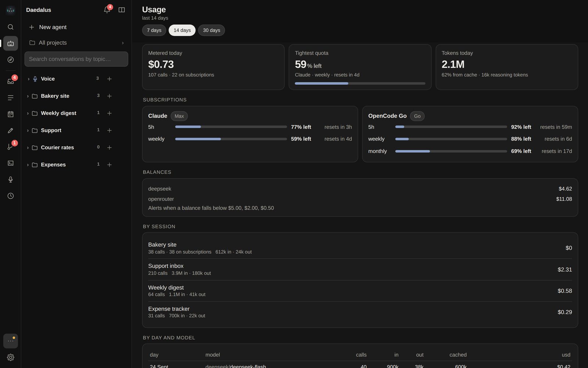Screen dimensions: 588x368
Task: Open the Expense tracker session row
Action: (x=360, y=312)
